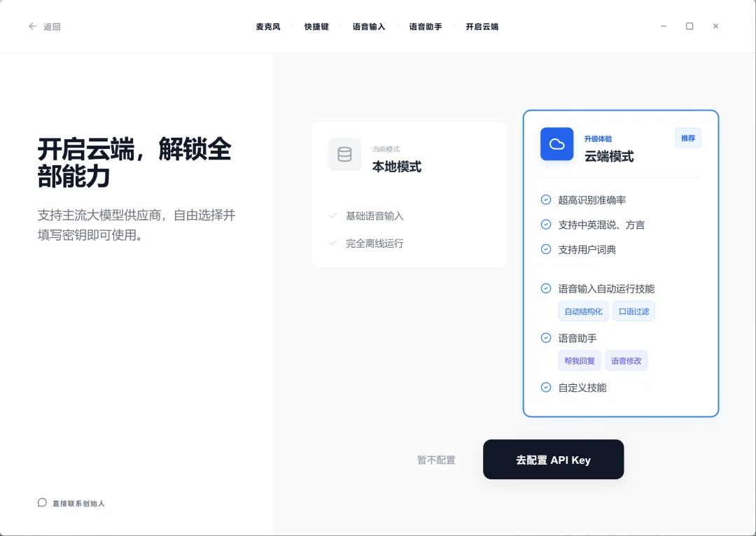
Task: Open 直接联系创始人 link
Action: pos(78,503)
